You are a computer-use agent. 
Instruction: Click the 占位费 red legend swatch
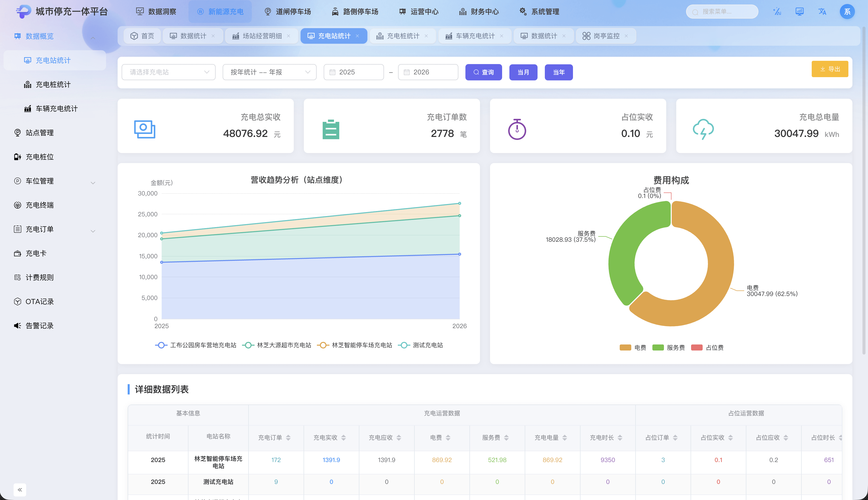point(697,347)
